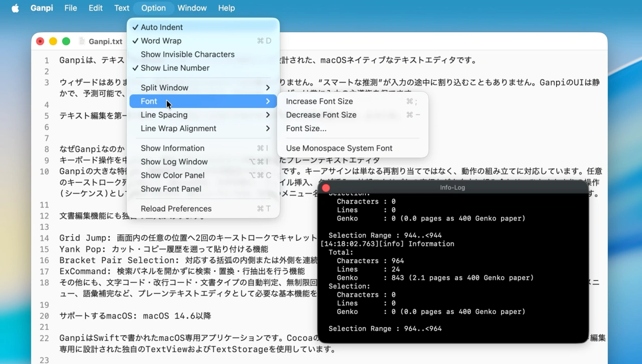Open the Edit menu

point(96,8)
